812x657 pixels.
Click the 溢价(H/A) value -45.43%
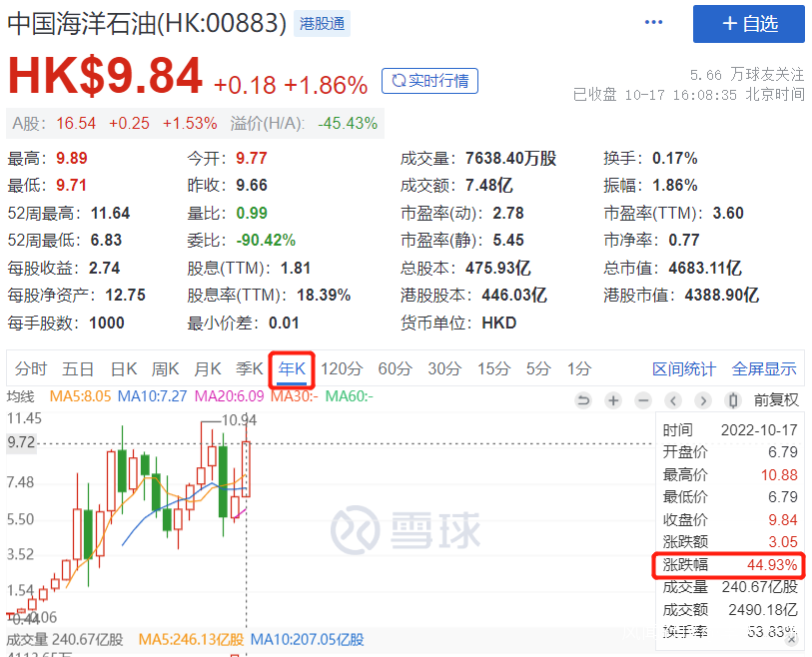(x=348, y=123)
